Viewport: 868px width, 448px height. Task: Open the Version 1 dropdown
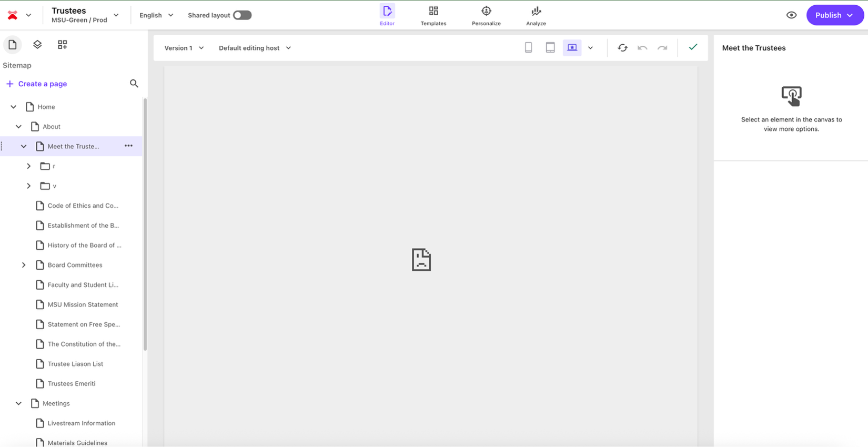184,48
